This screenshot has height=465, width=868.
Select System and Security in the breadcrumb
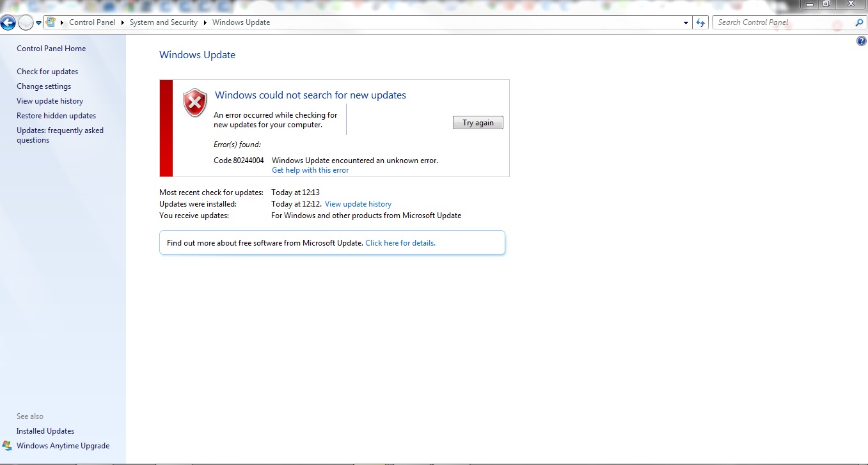point(164,22)
